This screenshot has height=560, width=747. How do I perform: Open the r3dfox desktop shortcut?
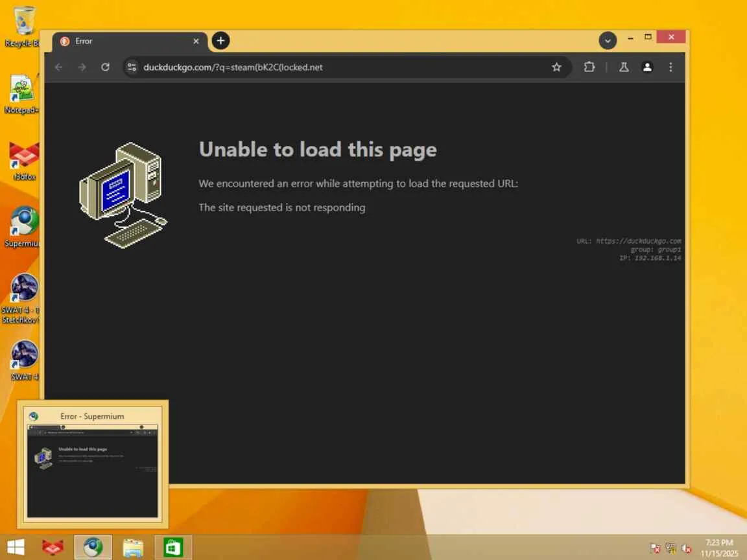(24, 161)
